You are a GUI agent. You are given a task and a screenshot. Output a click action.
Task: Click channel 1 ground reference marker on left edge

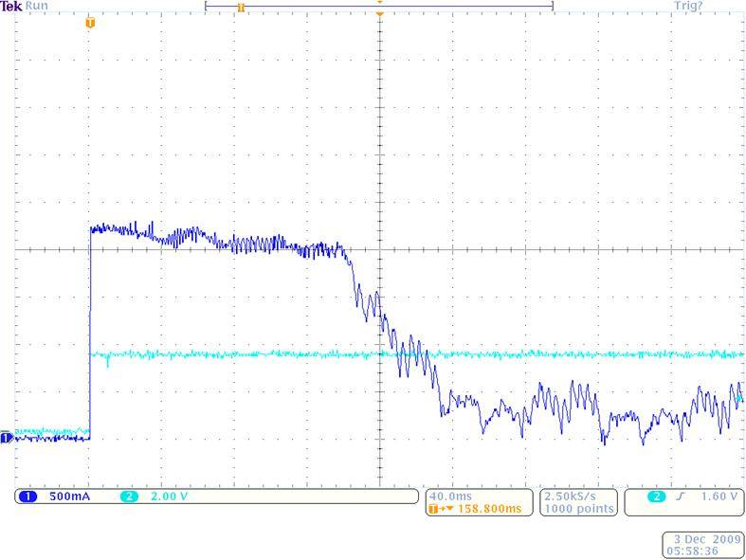pyautogui.click(x=6, y=438)
